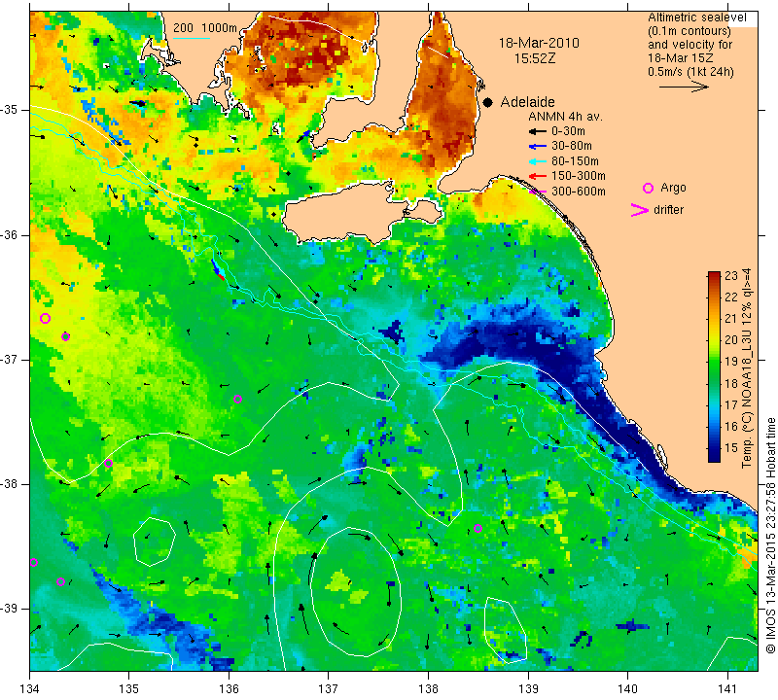Click the cyan 200 1000m depth contour legend line

pyautogui.click(x=192, y=38)
